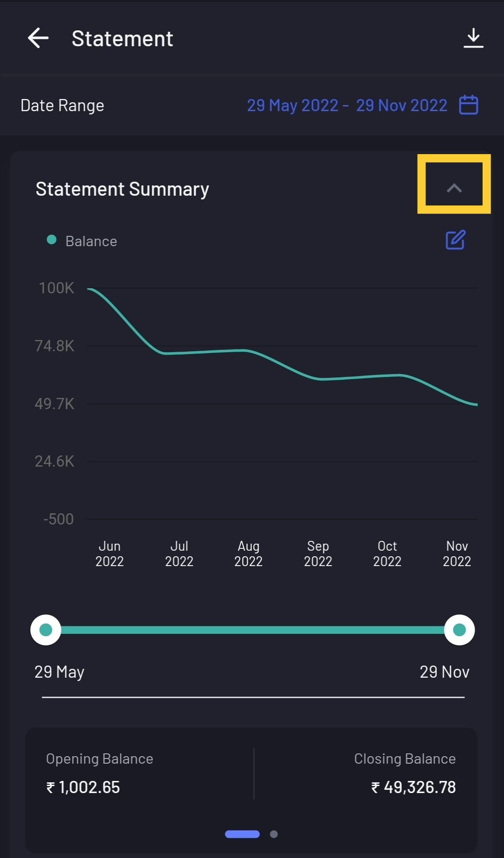Select the 29 Nov 2022 end date
The image size is (504, 858).
pos(401,106)
